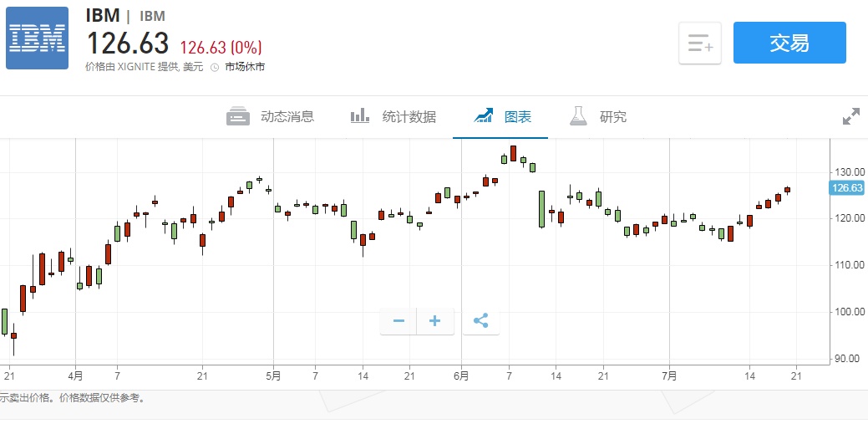Click the 研究 flask icon
Image resolution: width=868 pixels, height=424 pixels.
pyautogui.click(x=578, y=117)
